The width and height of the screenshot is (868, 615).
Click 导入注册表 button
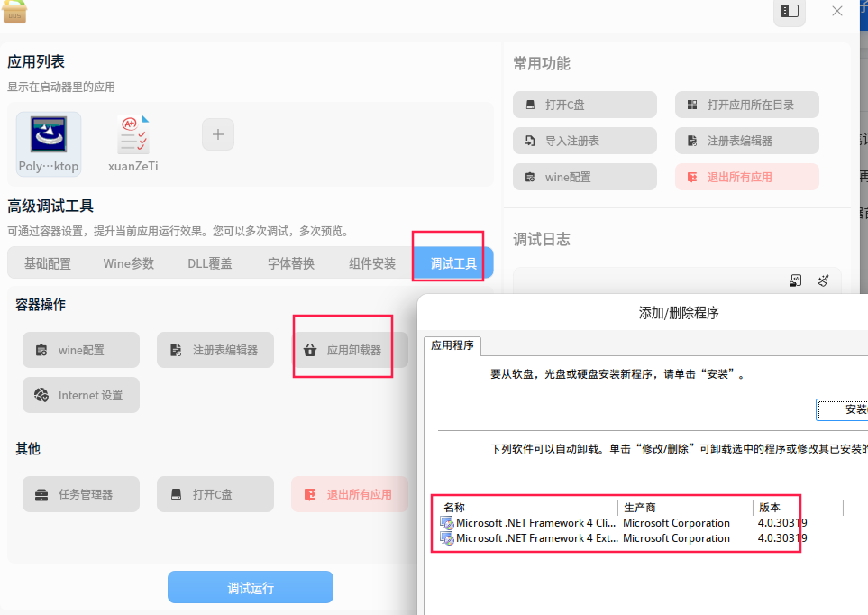click(585, 141)
